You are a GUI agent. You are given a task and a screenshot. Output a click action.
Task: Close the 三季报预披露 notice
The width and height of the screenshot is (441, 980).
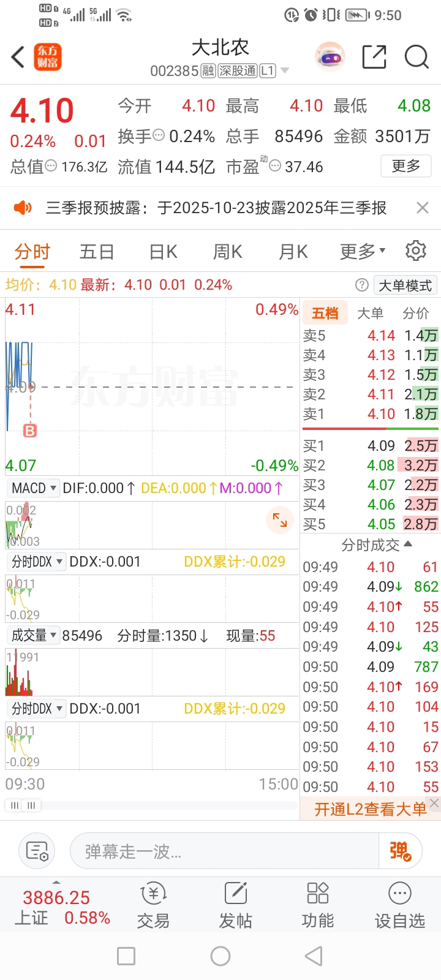422,208
